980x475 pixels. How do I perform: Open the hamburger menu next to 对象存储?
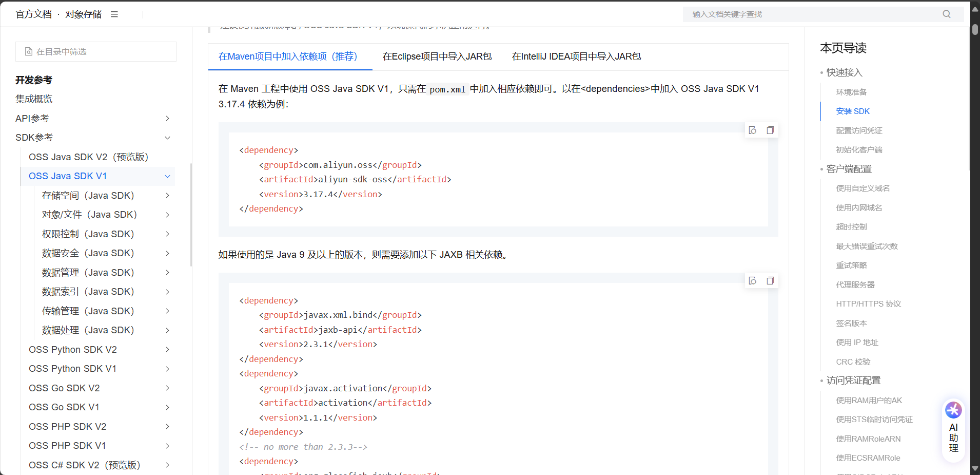click(114, 14)
